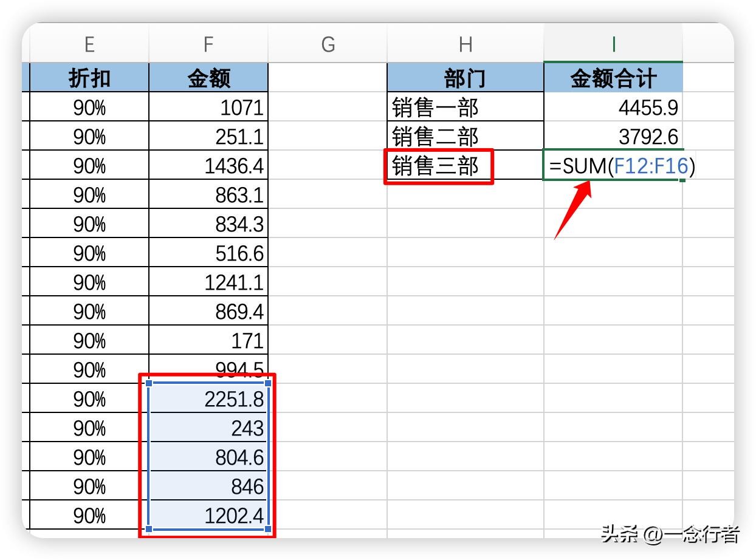756x560 pixels.
Task: Select the highlighted column I header
Action: tap(613, 44)
